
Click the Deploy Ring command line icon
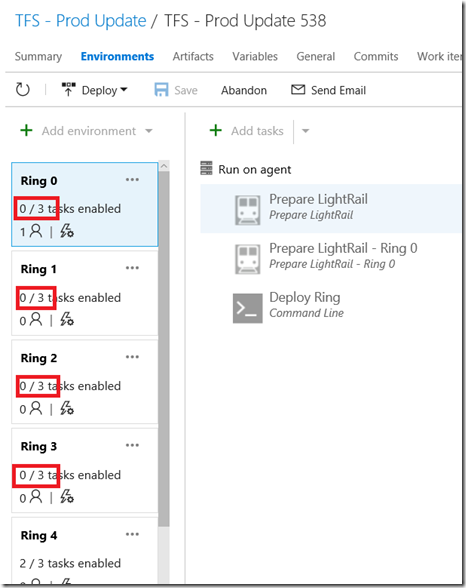coord(247,308)
